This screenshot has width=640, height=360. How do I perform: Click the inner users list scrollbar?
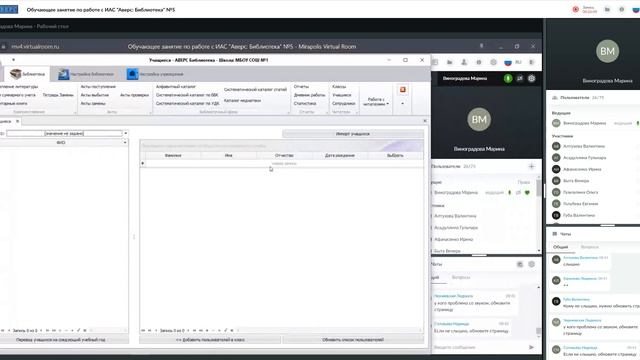click(x=539, y=188)
